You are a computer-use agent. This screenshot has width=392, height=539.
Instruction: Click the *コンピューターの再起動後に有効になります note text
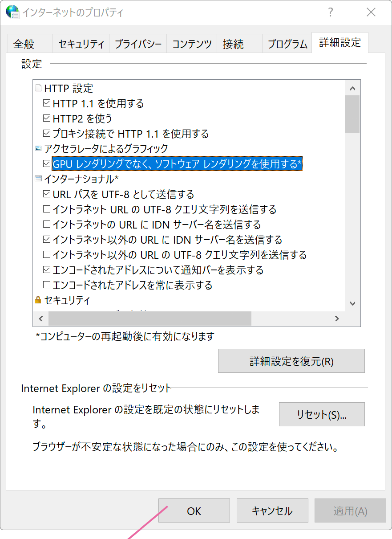[125, 336]
